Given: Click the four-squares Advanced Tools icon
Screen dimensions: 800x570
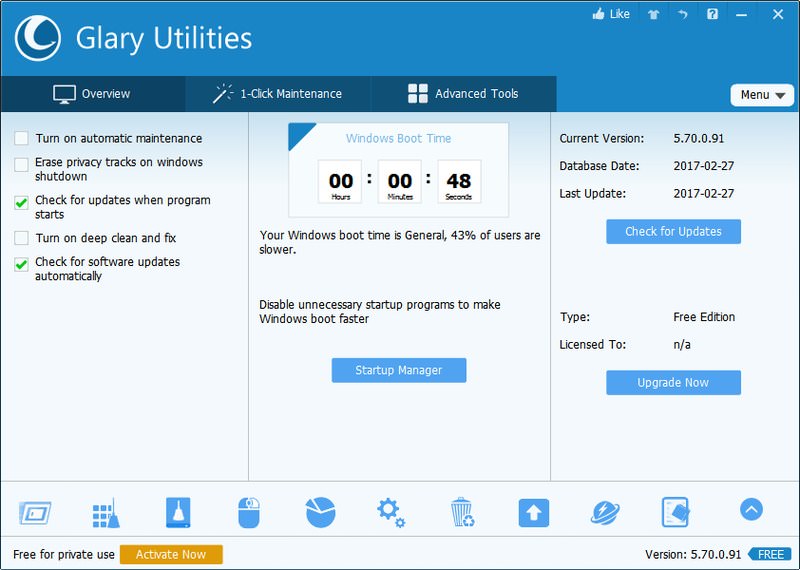Looking at the screenshot, I should click(418, 94).
